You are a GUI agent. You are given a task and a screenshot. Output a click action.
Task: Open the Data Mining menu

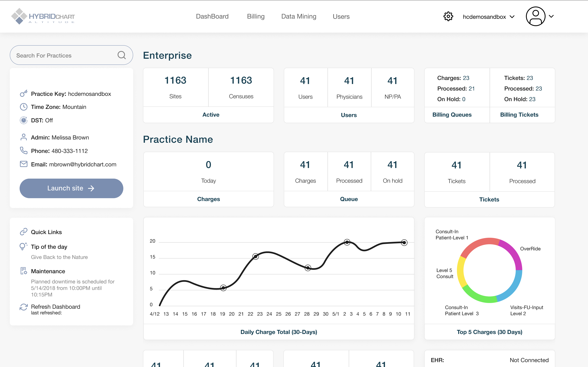(299, 16)
